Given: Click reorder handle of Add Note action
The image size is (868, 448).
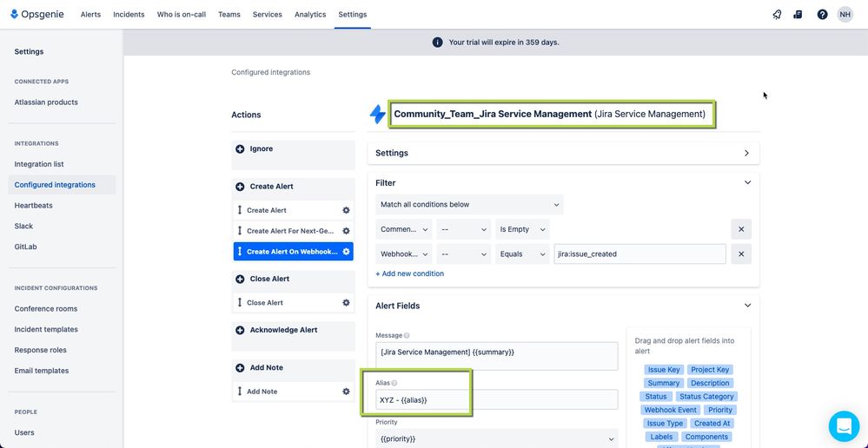Looking at the screenshot, I should coord(240,392).
